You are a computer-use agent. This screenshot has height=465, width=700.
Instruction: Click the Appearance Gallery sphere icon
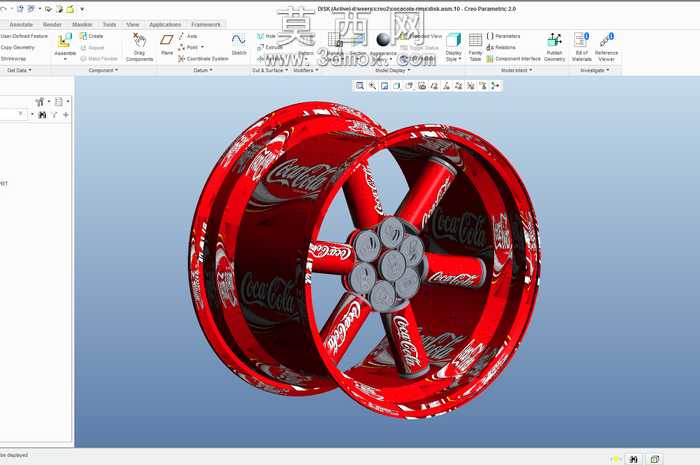383,40
